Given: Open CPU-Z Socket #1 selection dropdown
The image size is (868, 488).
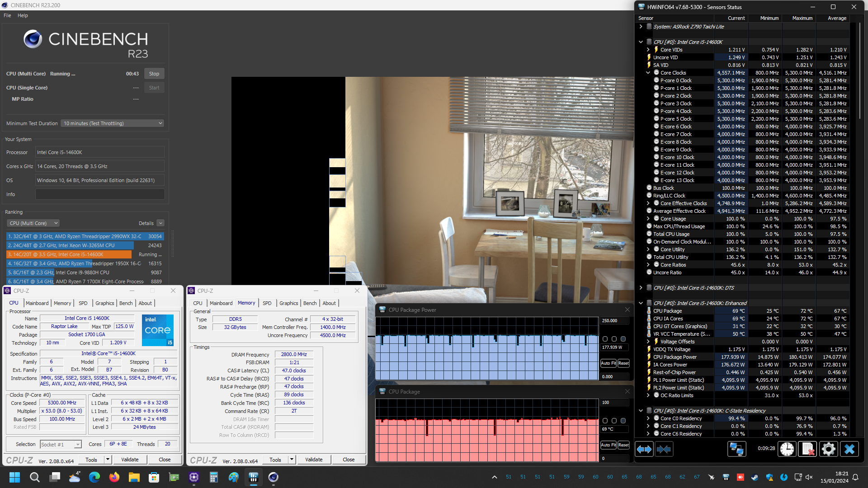Looking at the screenshot, I should pyautogui.click(x=61, y=445).
